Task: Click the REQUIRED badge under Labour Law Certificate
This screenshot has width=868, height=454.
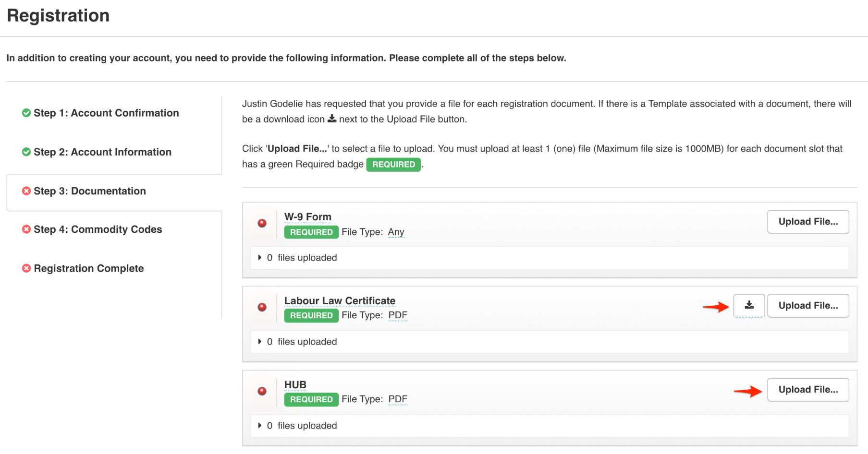Action: coord(311,316)
